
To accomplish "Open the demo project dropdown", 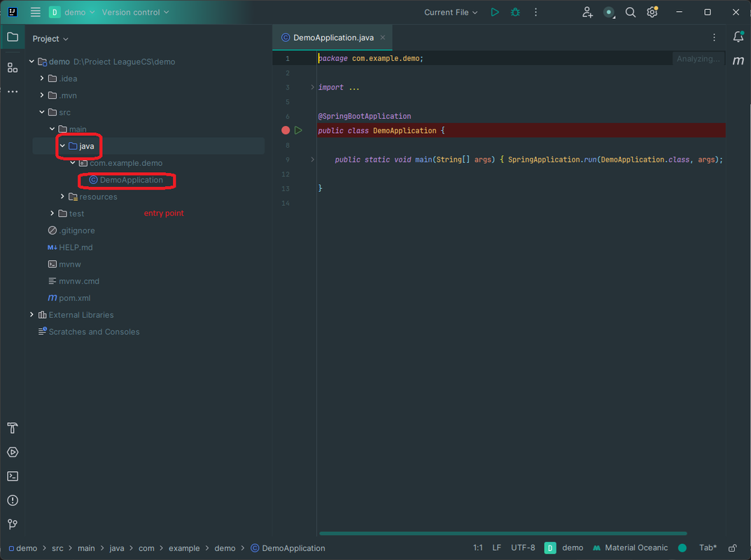I will pyautogui.click(x=72, y=12).
